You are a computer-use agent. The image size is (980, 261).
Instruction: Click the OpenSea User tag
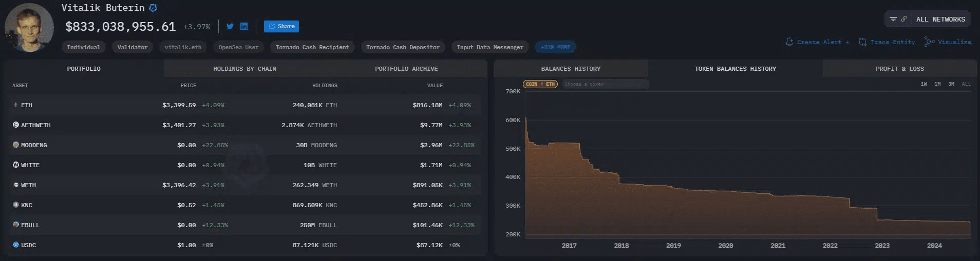point(238,47)
